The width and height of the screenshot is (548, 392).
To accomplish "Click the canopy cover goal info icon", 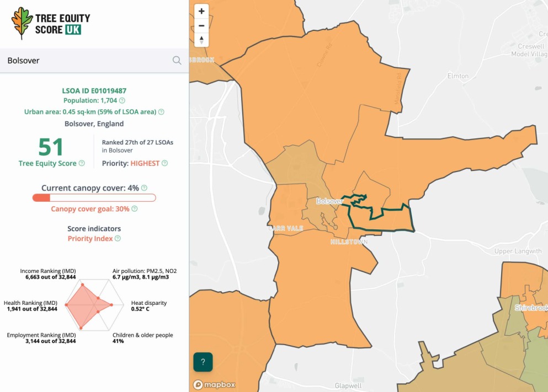I will [x=134, y=208].
